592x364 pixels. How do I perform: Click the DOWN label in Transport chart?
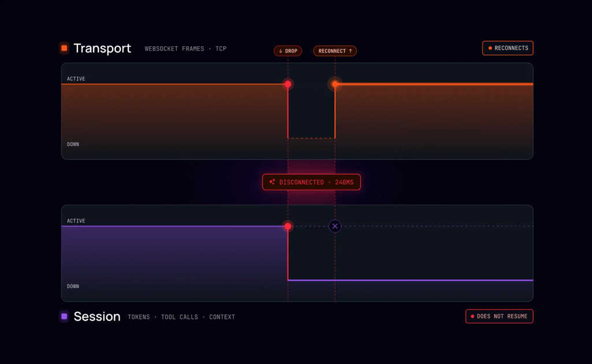coord(73,144)
